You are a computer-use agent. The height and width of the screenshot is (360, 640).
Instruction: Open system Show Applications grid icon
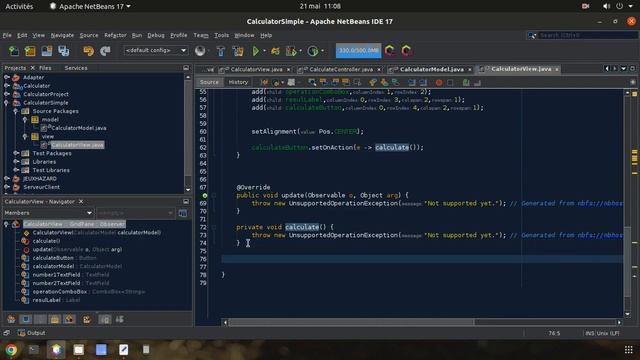(x=629, y=349)
